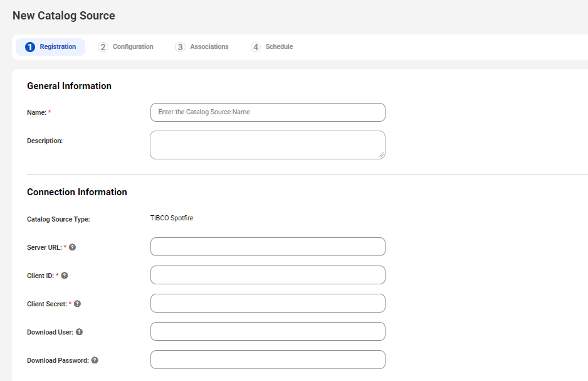
Task: Open help icon beside Server URL
Action: coord(72,247)
